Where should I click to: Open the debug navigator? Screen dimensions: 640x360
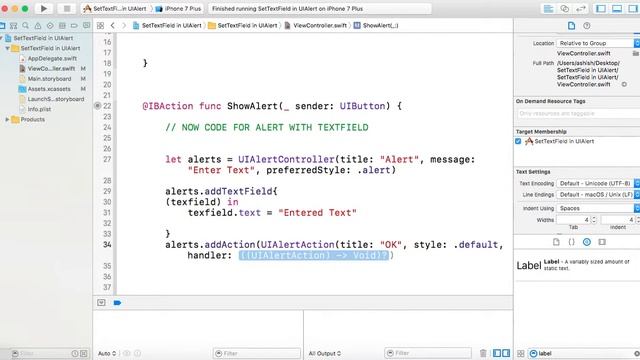[62, 26]
